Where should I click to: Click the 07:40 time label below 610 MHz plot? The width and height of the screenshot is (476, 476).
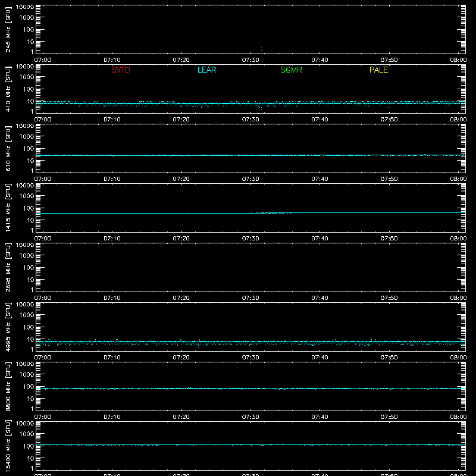tap(320, 179)
